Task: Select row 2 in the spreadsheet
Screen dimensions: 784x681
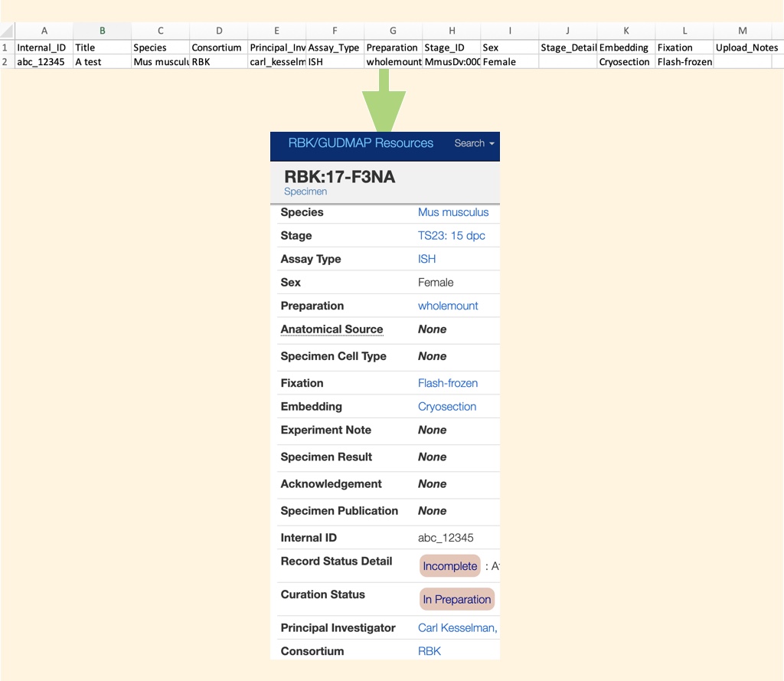Action: pyautogui.click(x=5, y=61)
